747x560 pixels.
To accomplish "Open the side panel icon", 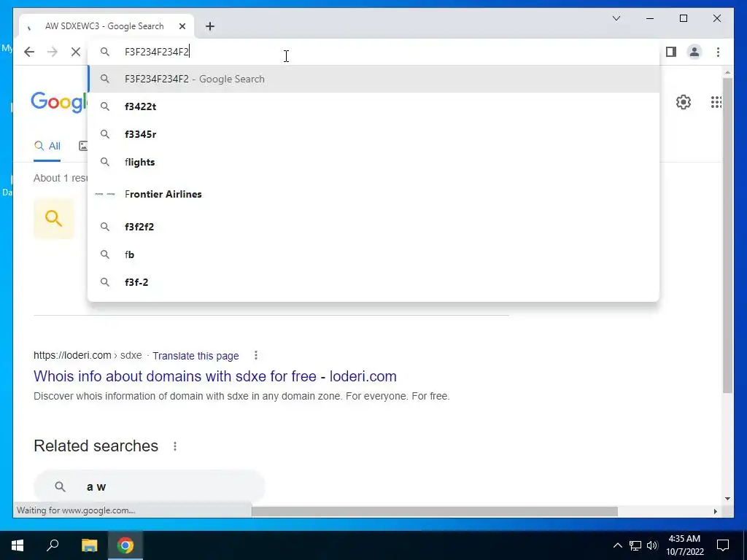I will (671, 52).
